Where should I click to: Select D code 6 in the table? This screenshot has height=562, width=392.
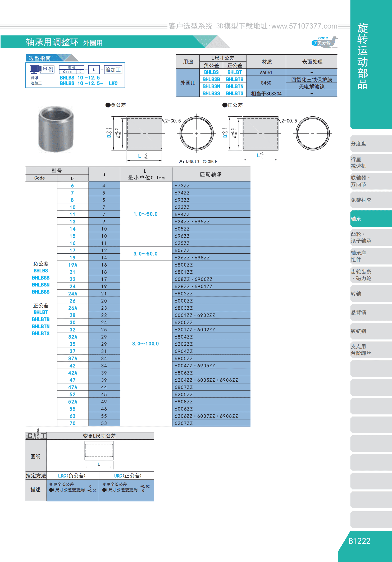[x=72, y=185]
